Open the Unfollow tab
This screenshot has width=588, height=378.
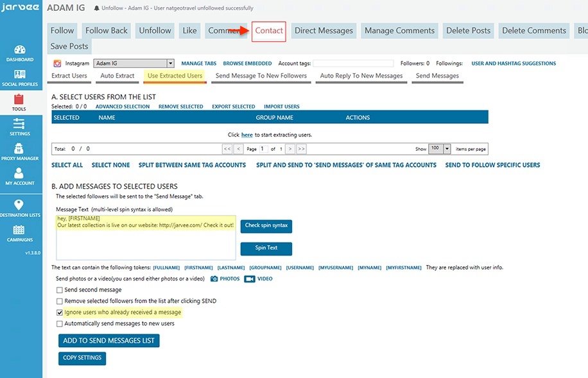tap(155, 31)
